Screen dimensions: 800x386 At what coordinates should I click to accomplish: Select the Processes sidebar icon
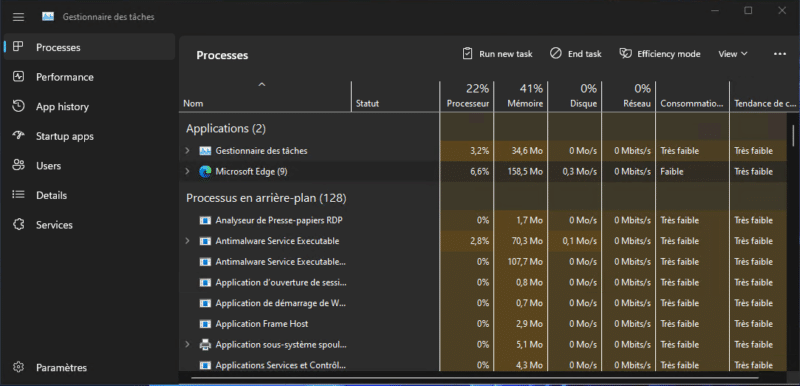[18, 47]
